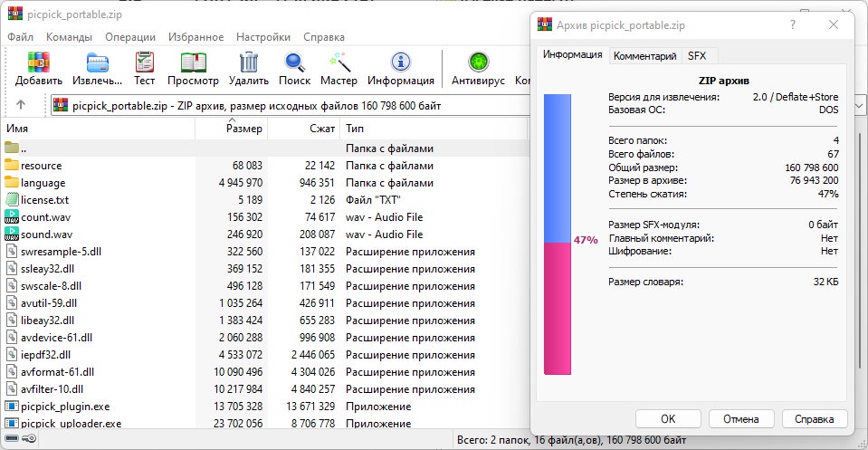Open the Команды menu
The width and height of the screenshot is (868, 450).
[x=68, y=37]
